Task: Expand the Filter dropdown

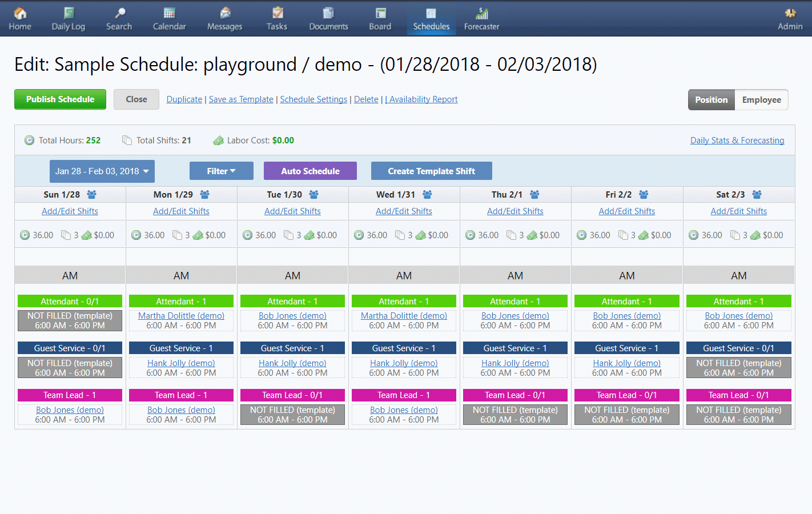Action: tap(221, 170)
